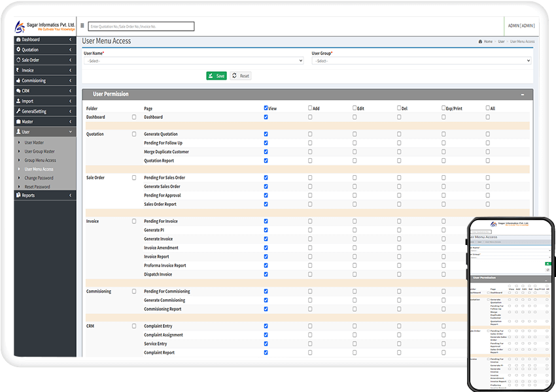This screenshot has width=556, height=392.
Task: Open the Invoice sidebar menu
Action: pos(45,70)
